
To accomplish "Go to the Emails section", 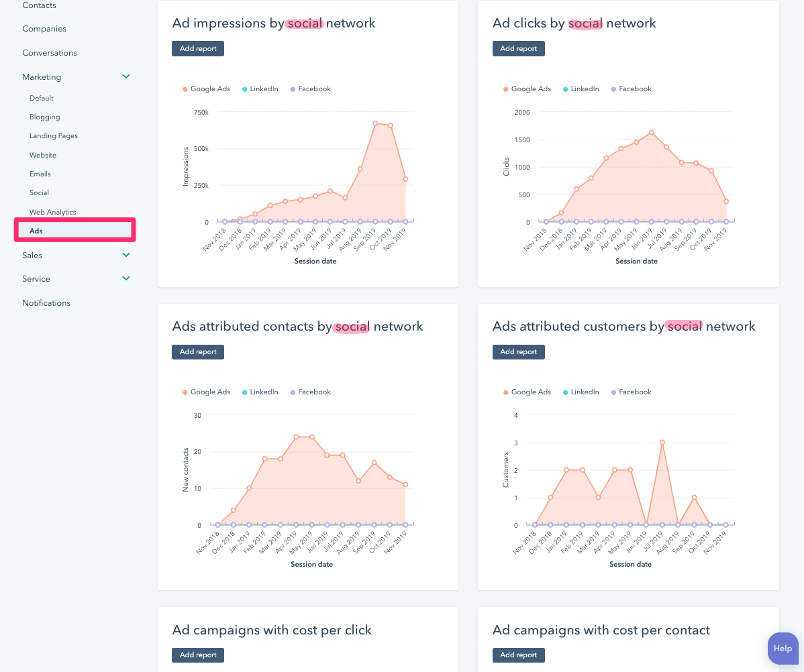I will (40, 174).
